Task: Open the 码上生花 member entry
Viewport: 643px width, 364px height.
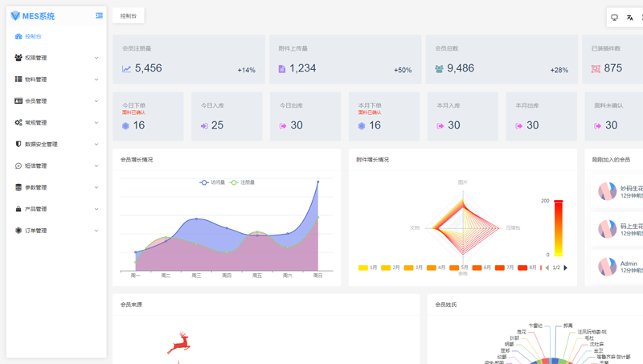Action: pyautogui.click(x=617, y=229)
